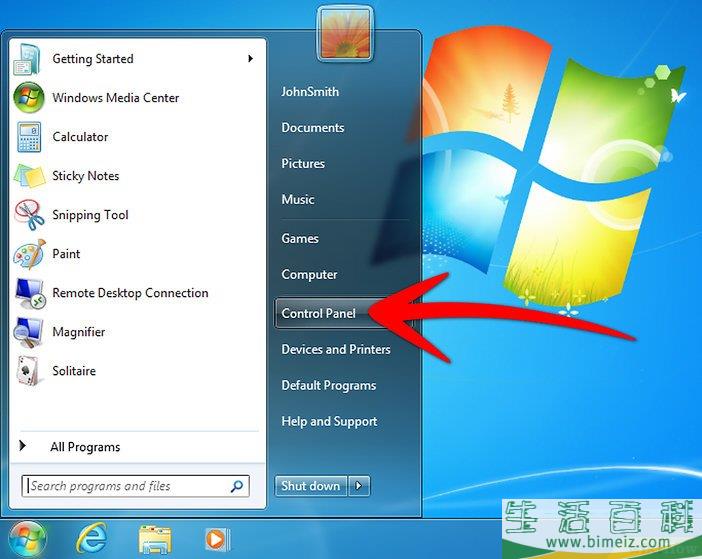Click the Start orb on the taskbar
Image resolution: width=702 pixels, height=559 pixels.
(27, 539)
